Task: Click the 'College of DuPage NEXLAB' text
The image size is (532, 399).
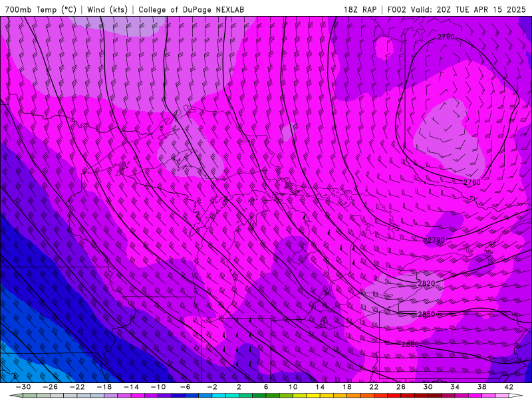Action: click(192, 9)
